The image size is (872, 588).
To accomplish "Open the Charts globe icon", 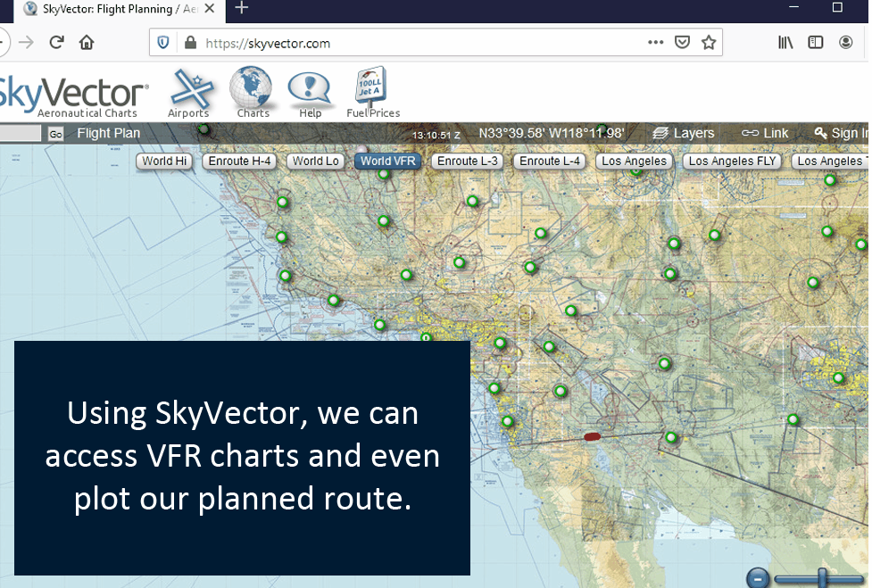I will click(x=252, y=93).
